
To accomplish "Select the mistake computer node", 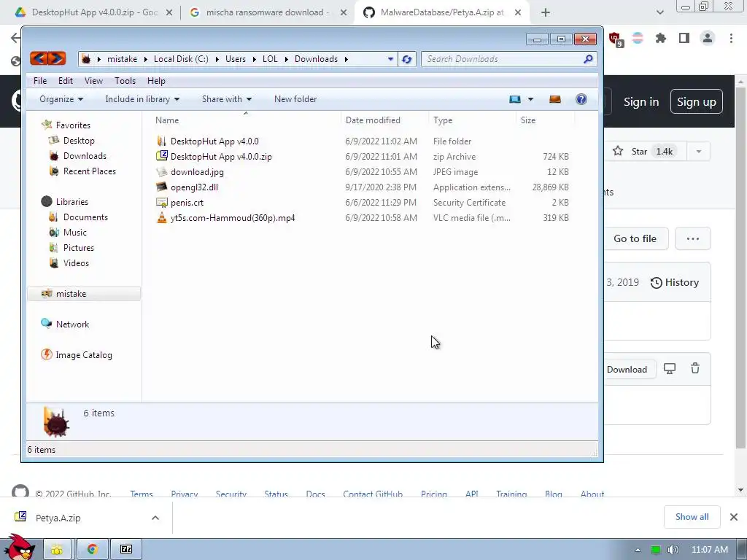I will 84,294.
